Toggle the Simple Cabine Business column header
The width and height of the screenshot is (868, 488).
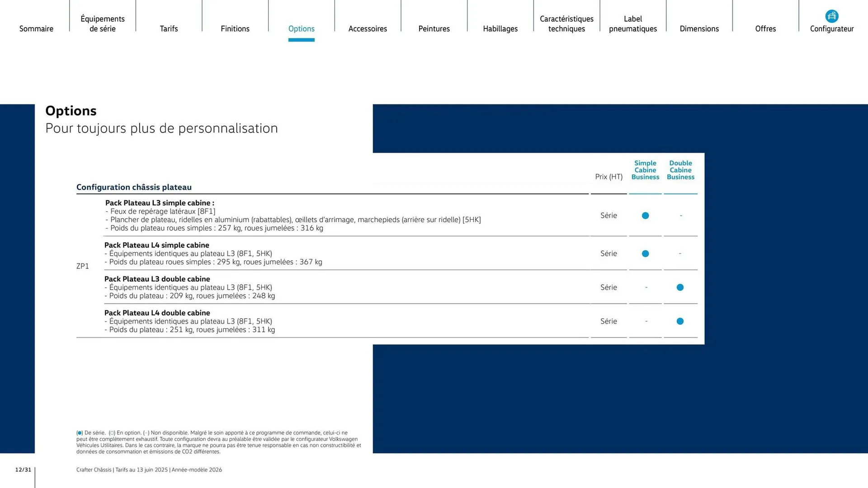tap(645, 170)
